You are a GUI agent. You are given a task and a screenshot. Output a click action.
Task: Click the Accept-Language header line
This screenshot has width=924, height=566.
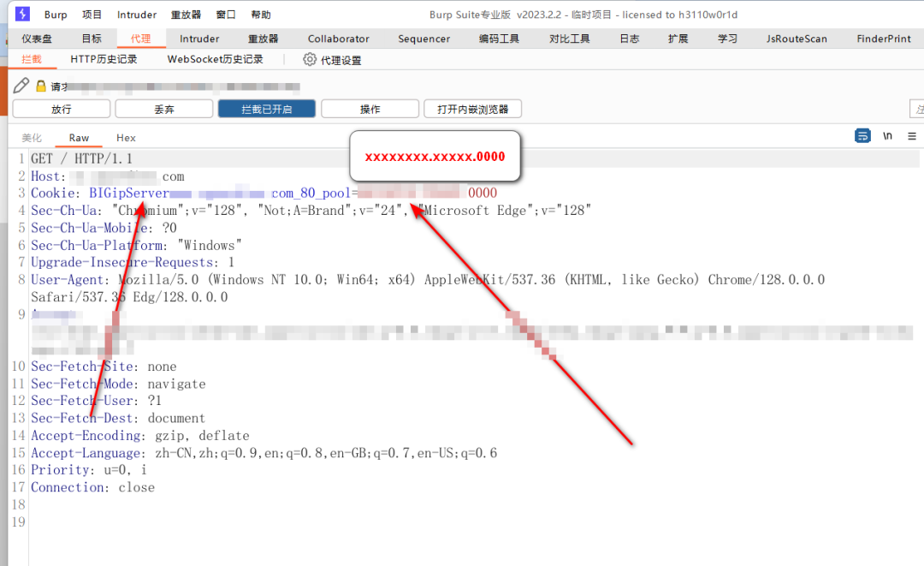pyautogui.click(x=264, y=453)
